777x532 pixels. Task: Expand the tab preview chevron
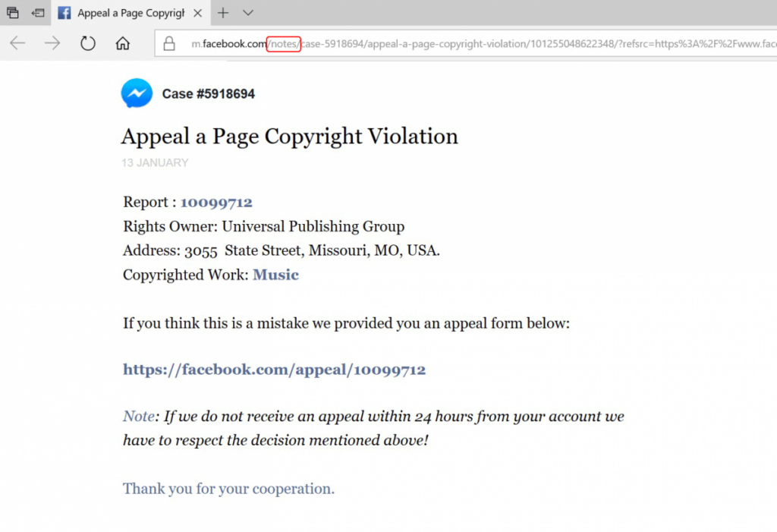(x=248, y=13)
